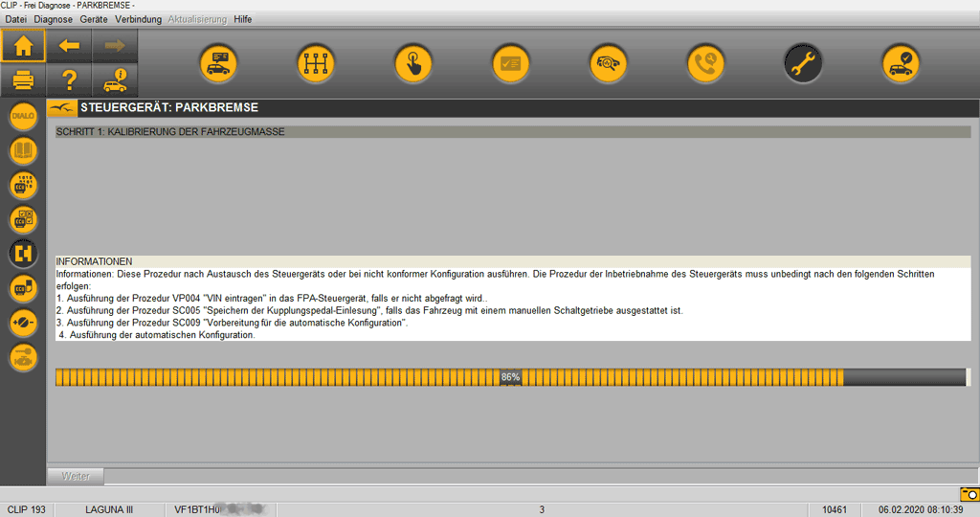
Task: Open the book documentation sidebar icon
Action: click(23, 151)
